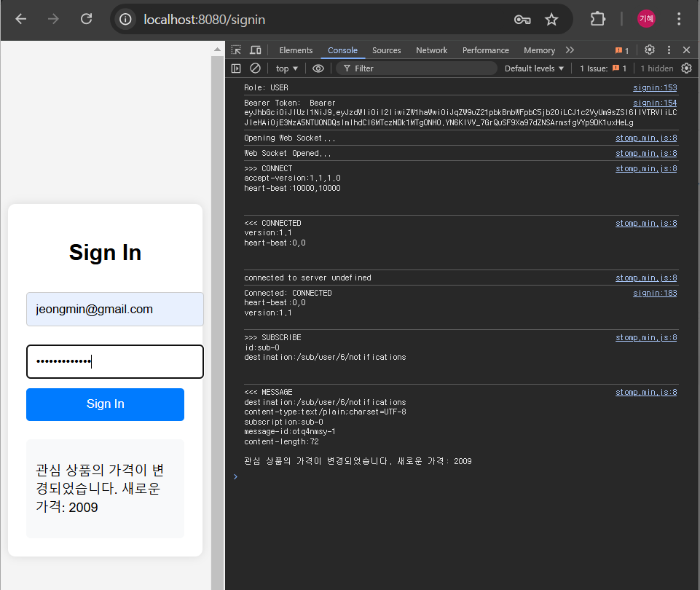Show console sidebar icon
700x590 pixels.
click(x=236, y=68)
